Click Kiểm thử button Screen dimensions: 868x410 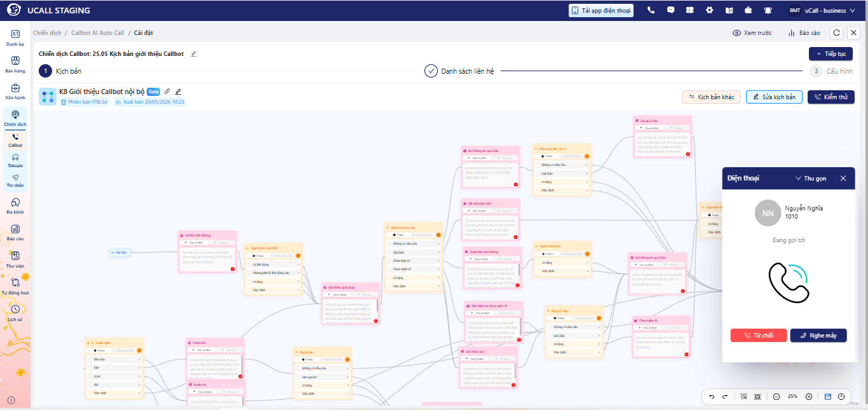831,97
